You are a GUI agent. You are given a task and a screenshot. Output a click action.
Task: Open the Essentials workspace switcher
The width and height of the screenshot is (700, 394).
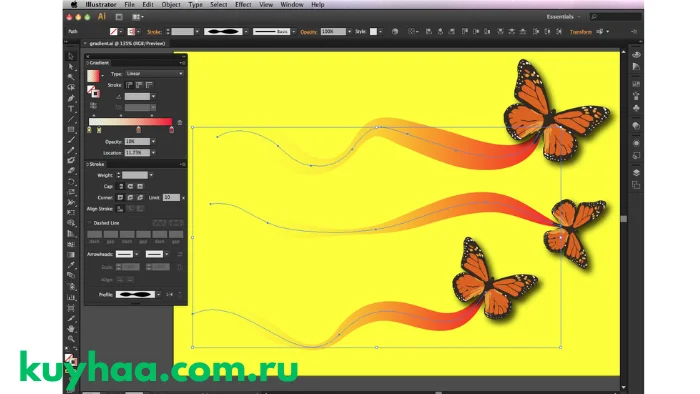(563, 17)
